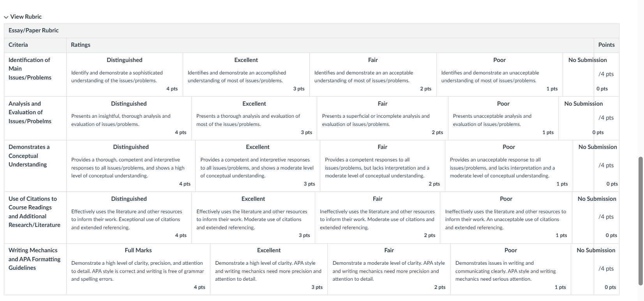Select Excellent rating for Use of Citations
Viewport: 644px width, 301px height.
click(253, 217)
